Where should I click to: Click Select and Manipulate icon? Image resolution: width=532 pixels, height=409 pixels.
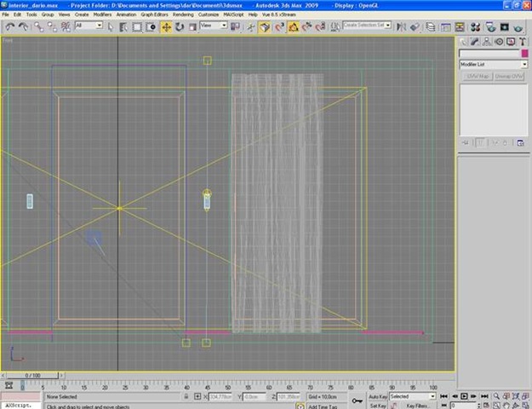click(x=251, y=26)
